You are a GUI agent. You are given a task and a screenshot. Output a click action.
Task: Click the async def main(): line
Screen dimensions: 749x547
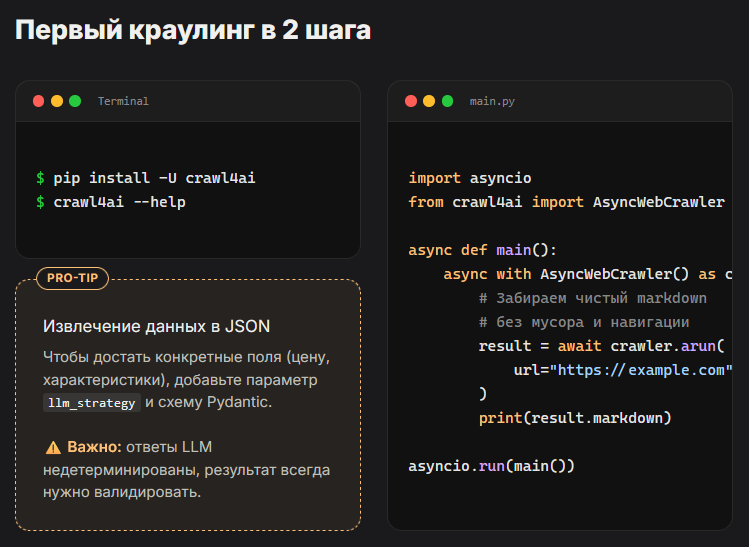tap(482, 250)
